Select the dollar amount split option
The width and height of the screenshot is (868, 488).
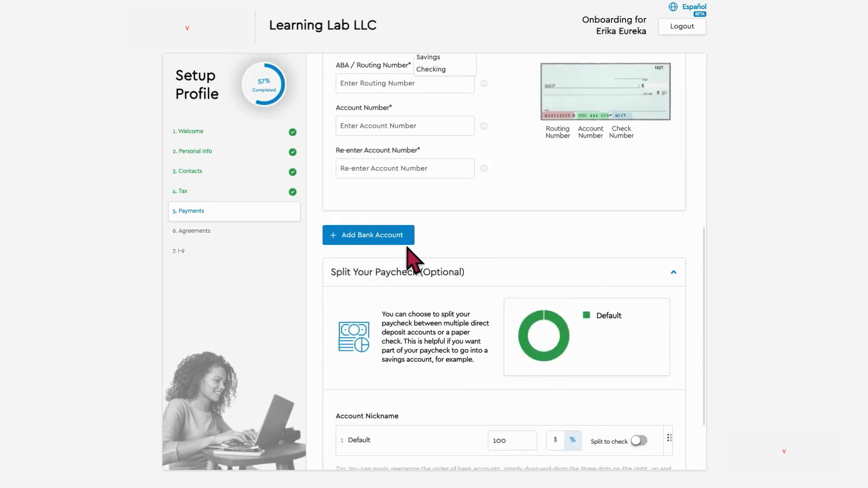(x=555, y=440)
